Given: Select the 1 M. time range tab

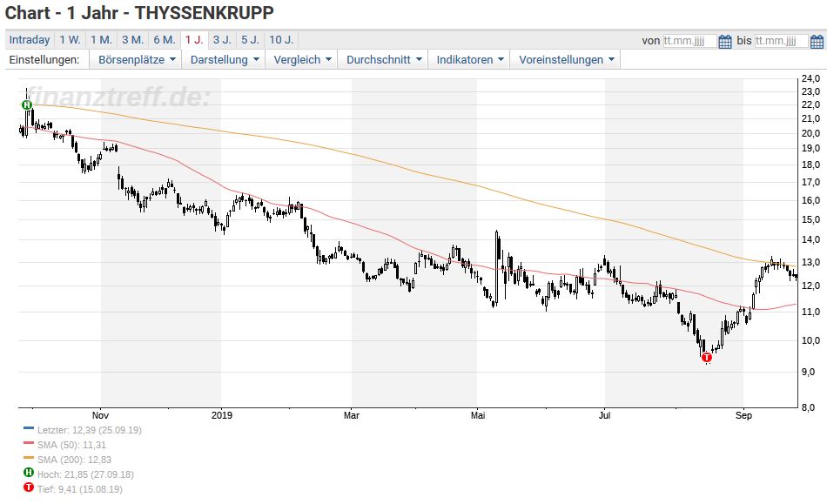Looking at the screenshot, I should [x=101, y=40].
